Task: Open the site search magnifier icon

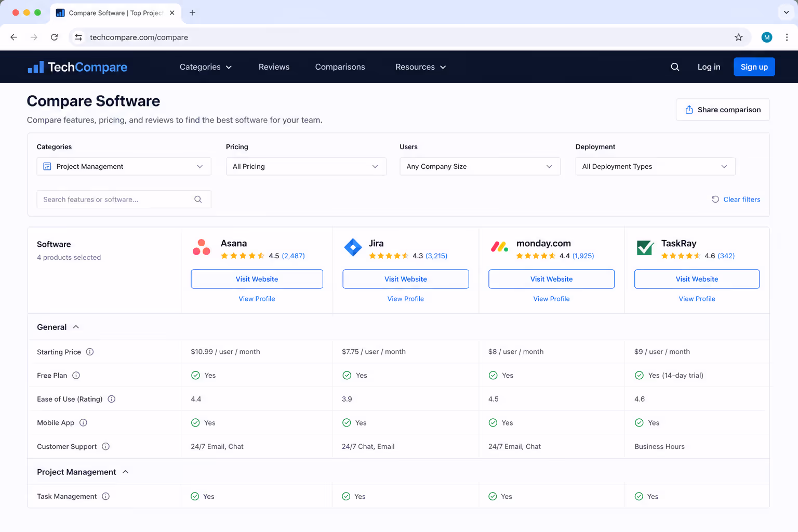Action: 675,67
